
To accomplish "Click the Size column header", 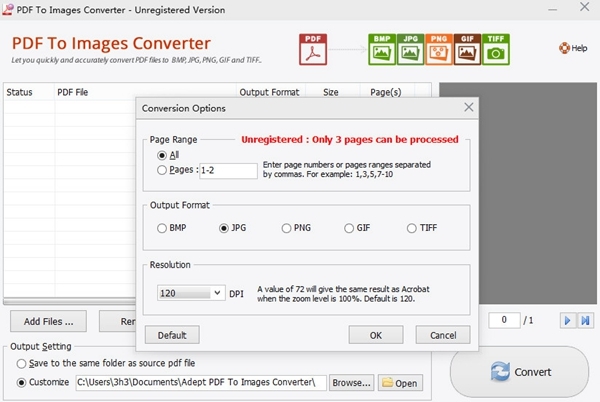I will click(333, 92).
